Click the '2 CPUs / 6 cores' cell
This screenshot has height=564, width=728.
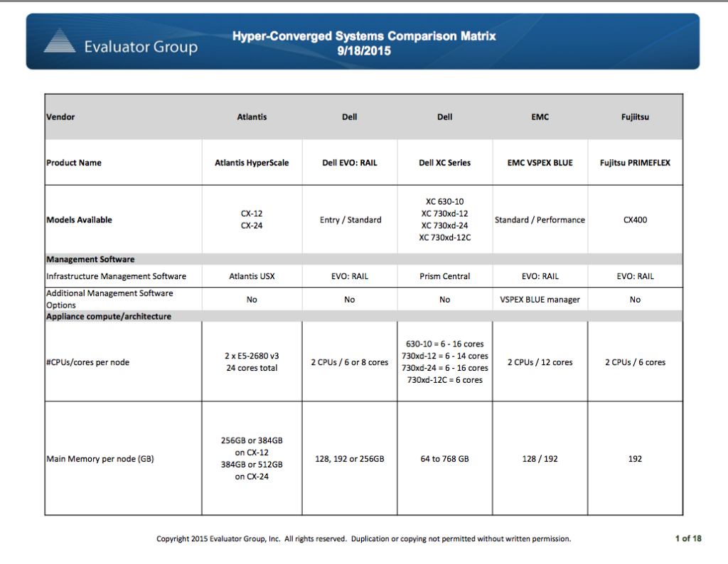635,362
